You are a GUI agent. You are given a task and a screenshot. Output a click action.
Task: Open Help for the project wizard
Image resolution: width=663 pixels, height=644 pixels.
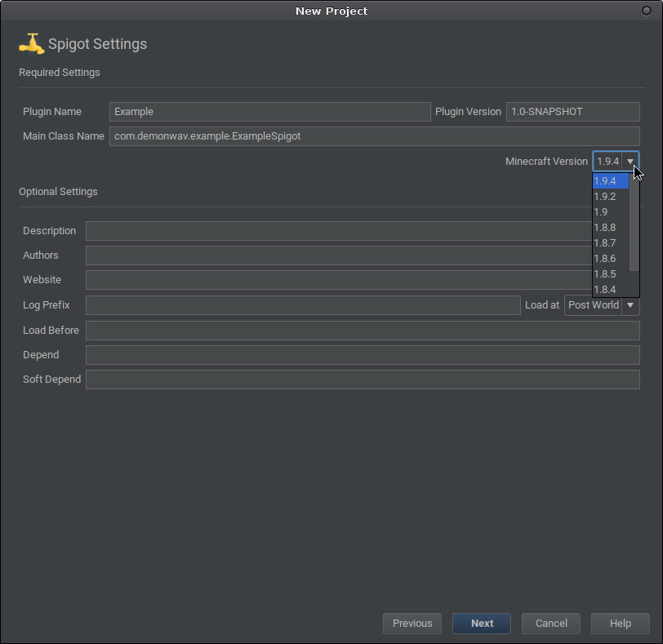click(621, 624)
